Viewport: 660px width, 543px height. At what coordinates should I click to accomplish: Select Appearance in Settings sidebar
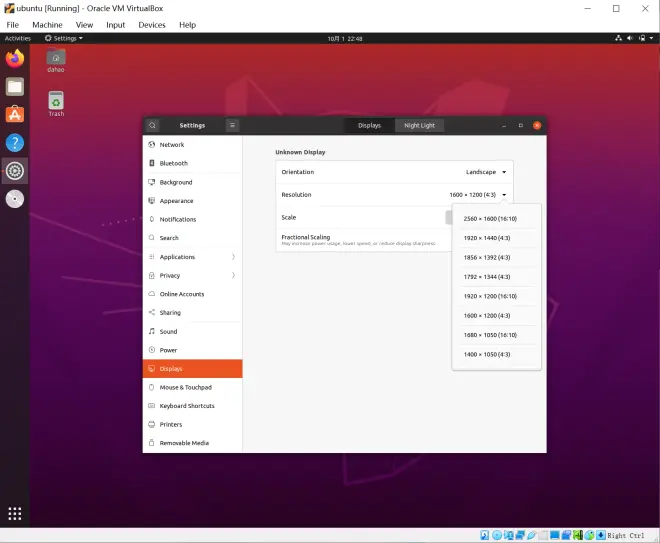(192, 201)
